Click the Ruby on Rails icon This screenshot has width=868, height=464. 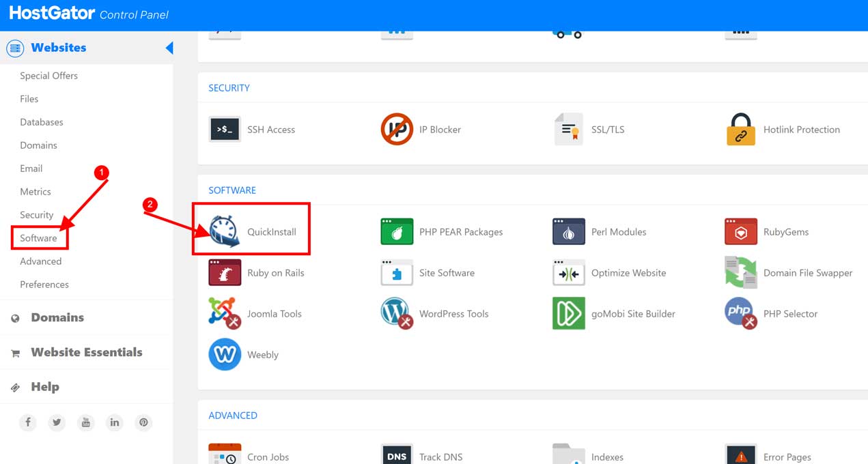(x=225, y=272)
